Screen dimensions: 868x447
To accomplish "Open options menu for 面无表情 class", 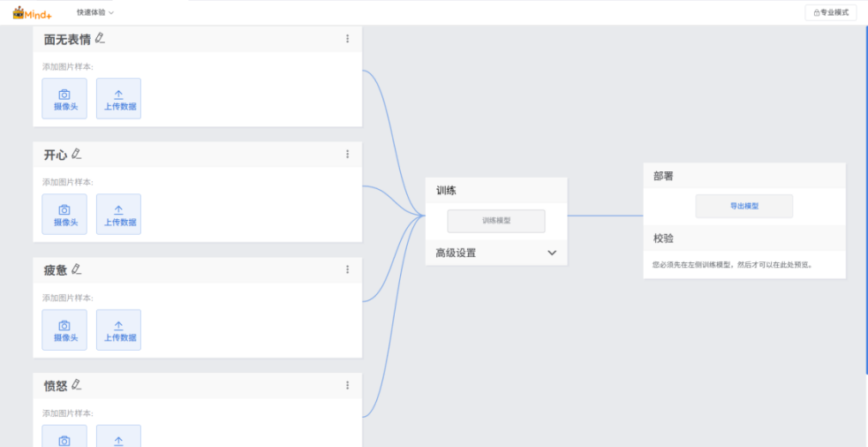I will pyautogui.click(x=348, y=39).
